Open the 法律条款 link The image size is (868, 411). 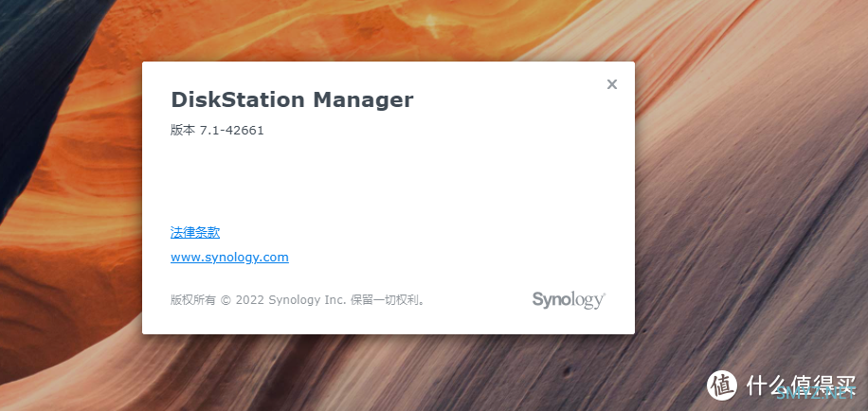195,232
